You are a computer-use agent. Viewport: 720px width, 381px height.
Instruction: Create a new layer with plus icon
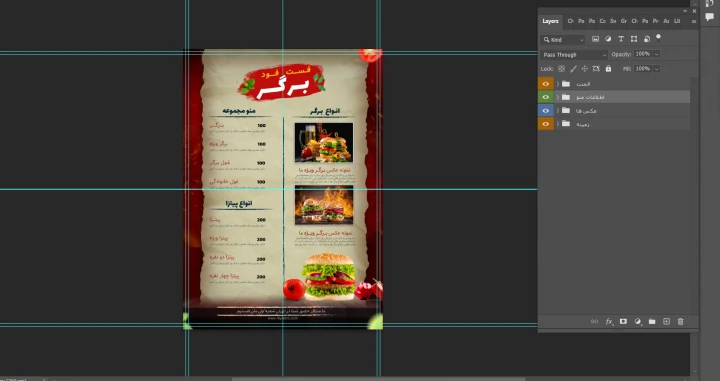[666, 322]
